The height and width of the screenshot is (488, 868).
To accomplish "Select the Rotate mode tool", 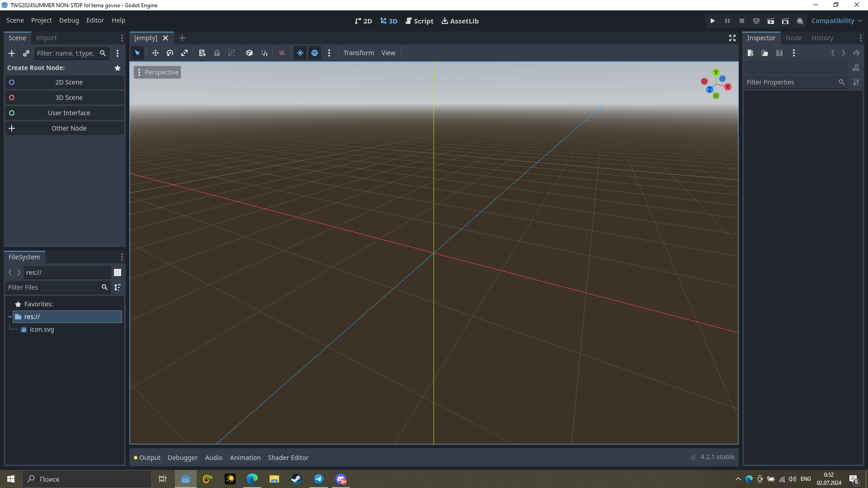I will [170, 53].
